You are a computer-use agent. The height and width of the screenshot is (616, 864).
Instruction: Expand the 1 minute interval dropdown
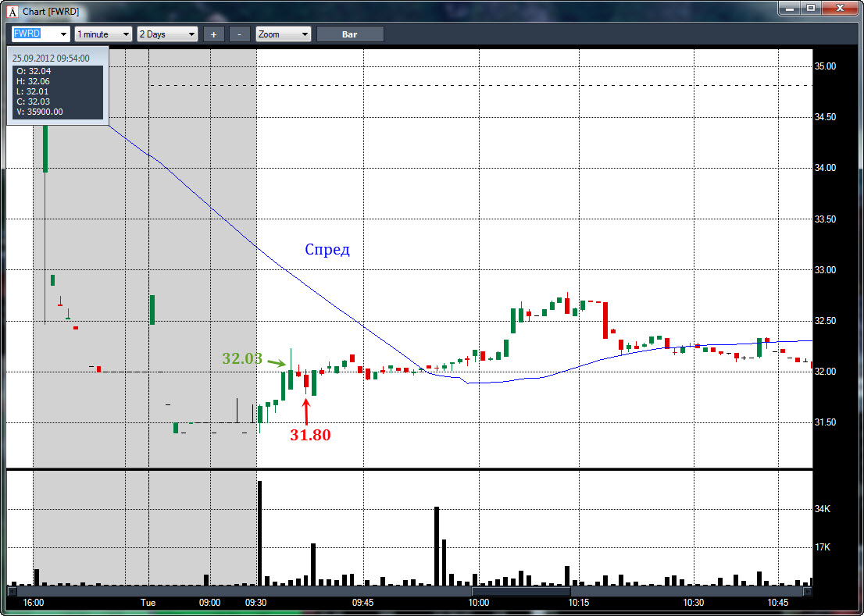pyautogui.click(x=126, y=34)
